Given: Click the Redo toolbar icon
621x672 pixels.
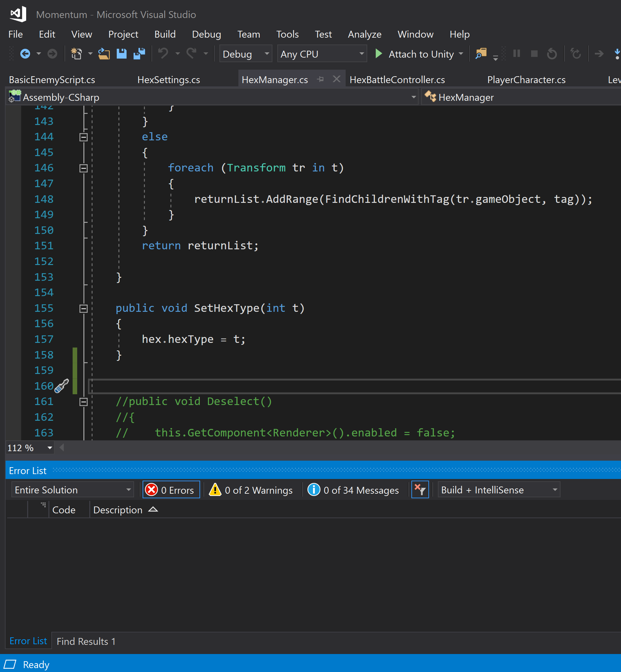Looking at the screenshot, I should (x=192, y=53).
